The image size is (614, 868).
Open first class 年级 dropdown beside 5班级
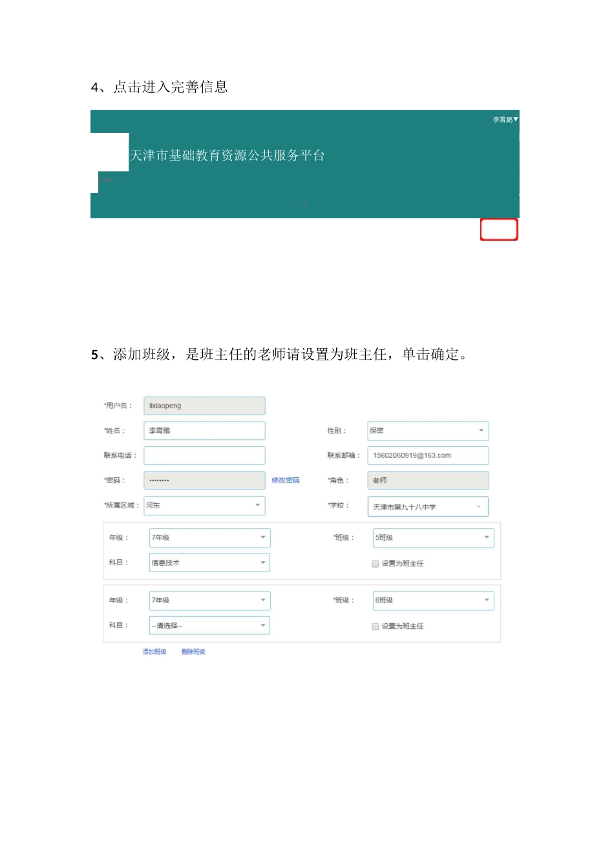click(209, 537)
